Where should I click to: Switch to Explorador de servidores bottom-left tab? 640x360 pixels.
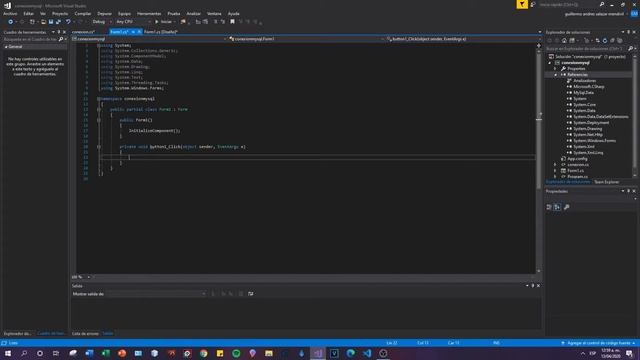[17, 333]
